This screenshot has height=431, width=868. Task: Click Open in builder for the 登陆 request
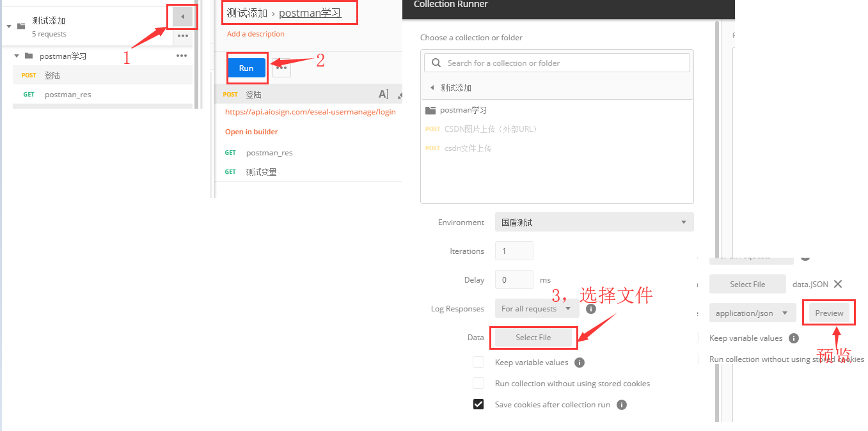(x=251, y=132)
